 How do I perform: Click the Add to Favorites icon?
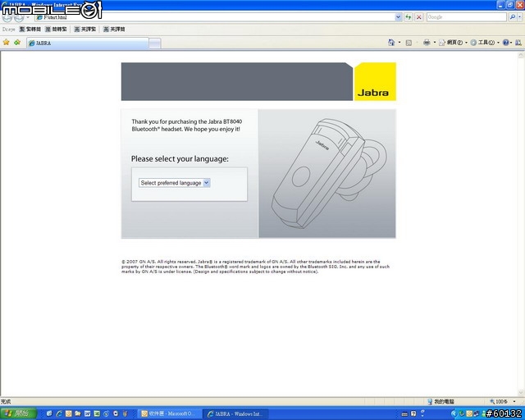pyautogui.click(x=17, y=42)
